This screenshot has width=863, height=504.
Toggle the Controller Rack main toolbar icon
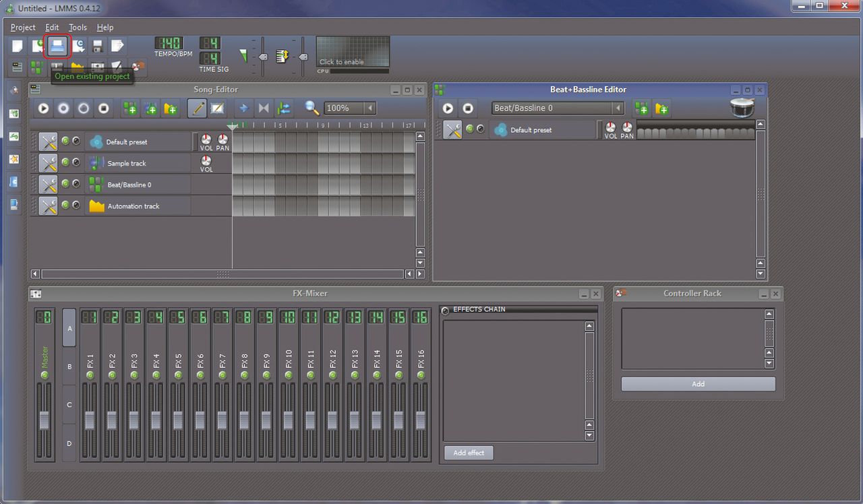138,67
